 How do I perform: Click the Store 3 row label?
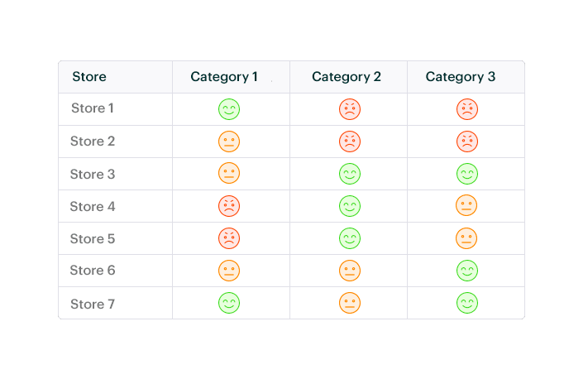[x=93, y=174]
